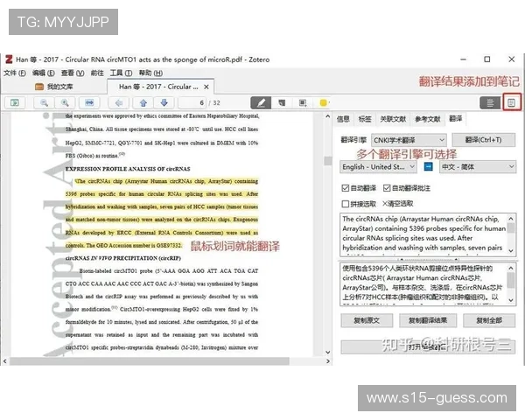The width and height of the screenshot is (525, 420).
Task: Switch to the 标签 tab
Action: [365, 119]
